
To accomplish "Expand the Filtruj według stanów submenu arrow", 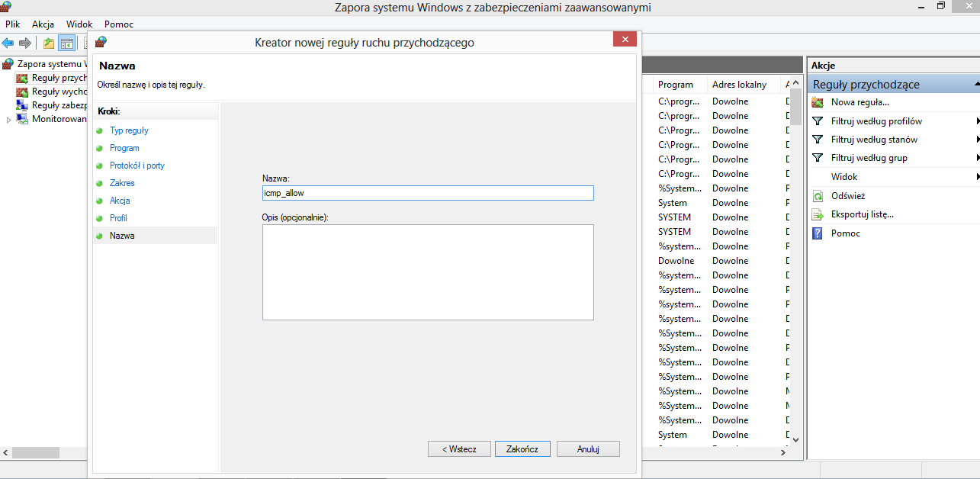I will point(977,140).
